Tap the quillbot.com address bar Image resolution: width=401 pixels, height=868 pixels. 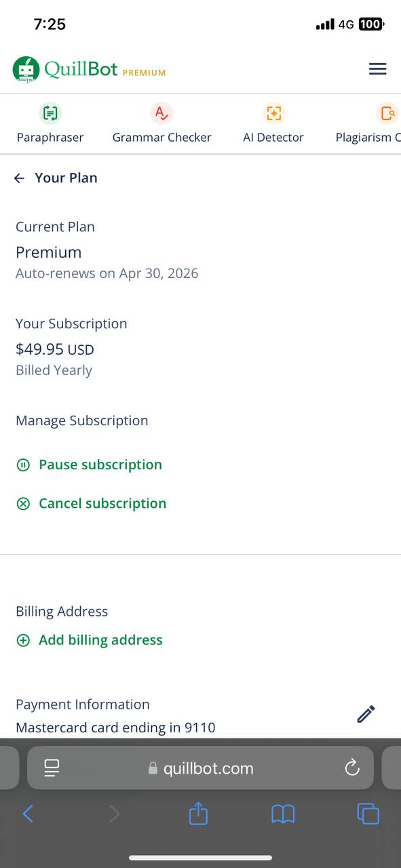pos(200,768)
